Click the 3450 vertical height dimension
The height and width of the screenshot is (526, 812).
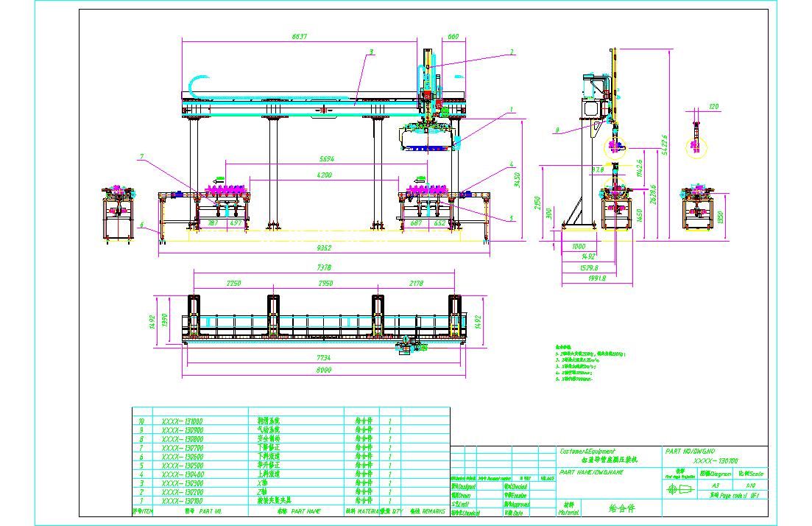tap(517, 179)
